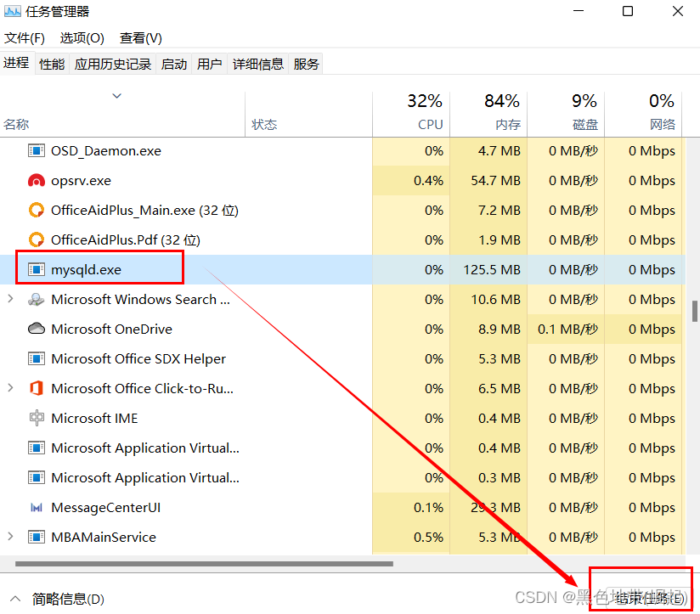Select the 进程 tab
This screenshot has width=700, height=614.
tap(16, 63)
